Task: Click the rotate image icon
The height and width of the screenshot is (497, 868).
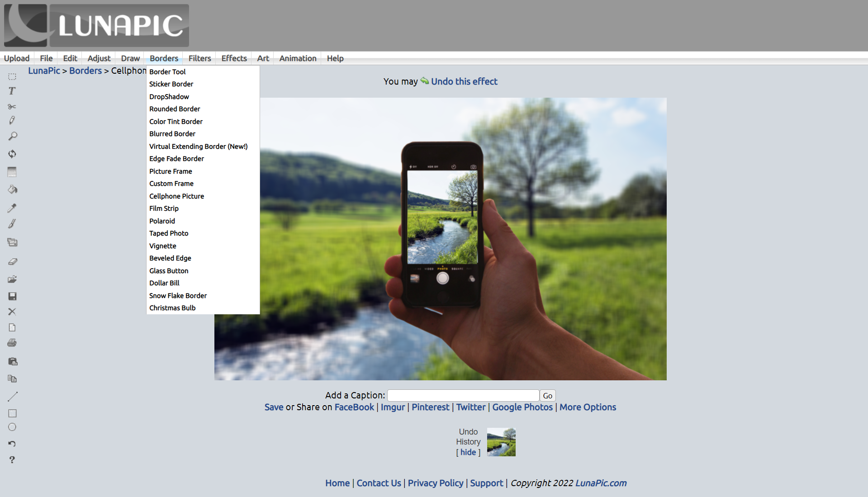Action: point(12,154)
